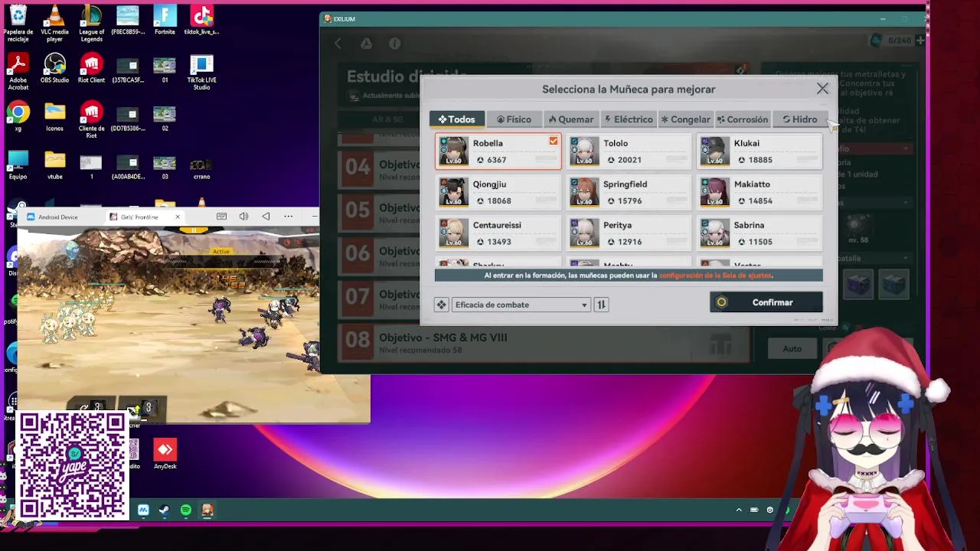980x551 pixels.
Task: Open the vtube folder
Action: (54, 165)
